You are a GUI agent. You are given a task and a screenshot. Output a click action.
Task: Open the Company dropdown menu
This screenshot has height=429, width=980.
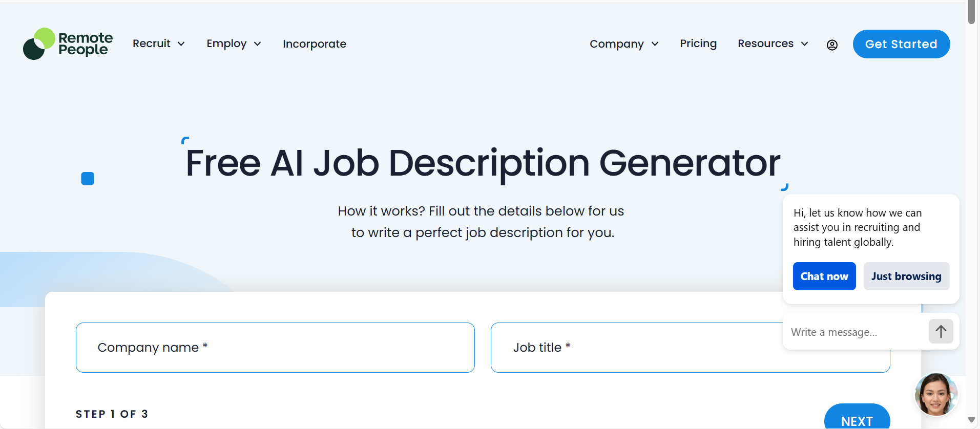pos(623,44)
